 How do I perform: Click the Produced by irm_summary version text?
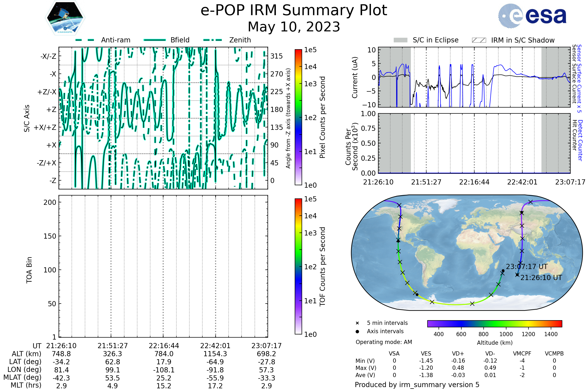tap(417, 385)
